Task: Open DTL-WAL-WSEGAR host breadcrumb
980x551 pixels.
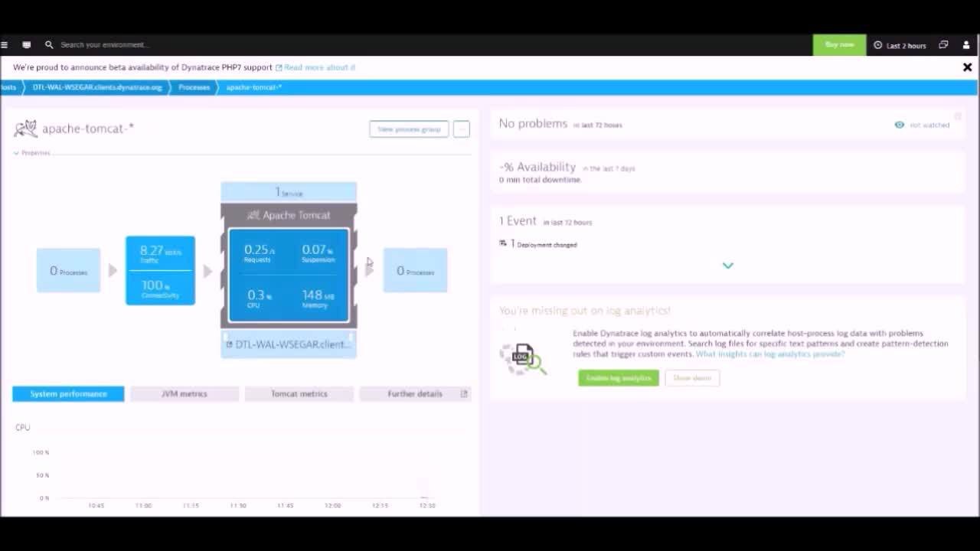Action: [97, 87]
